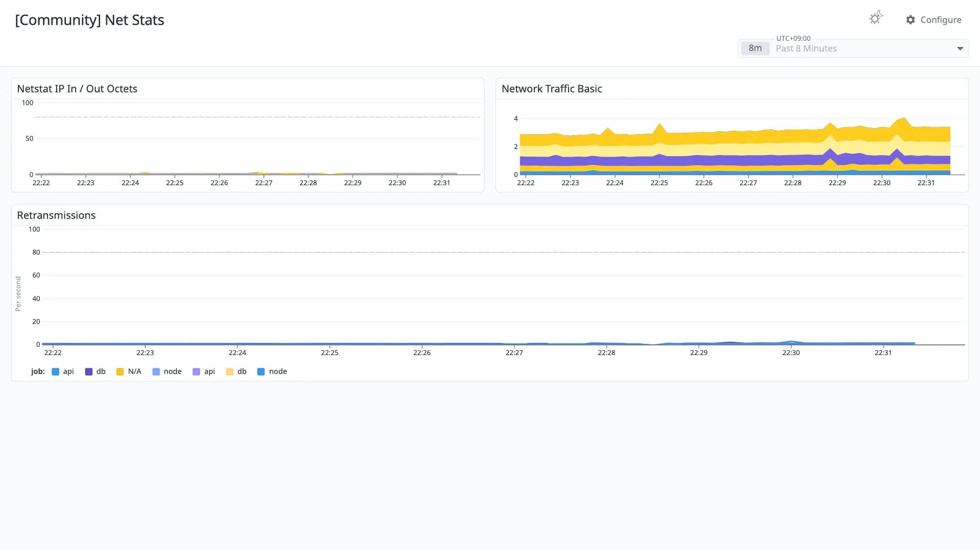980x551 pixels.
Task: Click the second blue node legend swatch
Action: [261, 372]
